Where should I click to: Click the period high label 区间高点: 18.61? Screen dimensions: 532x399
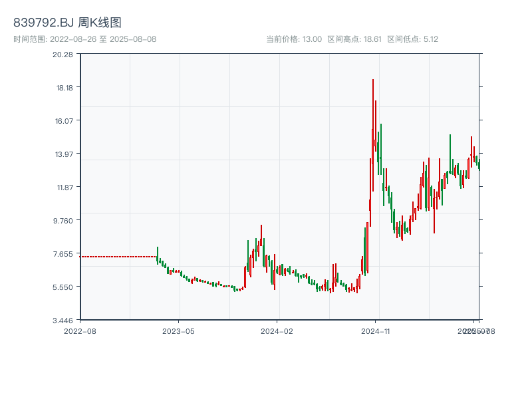coord(354,39)
